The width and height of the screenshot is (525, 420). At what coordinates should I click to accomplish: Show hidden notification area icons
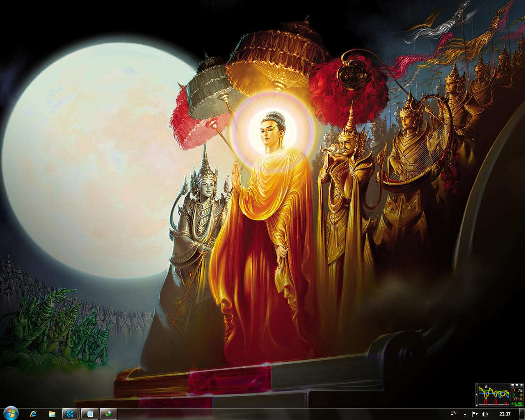point(465,414)
